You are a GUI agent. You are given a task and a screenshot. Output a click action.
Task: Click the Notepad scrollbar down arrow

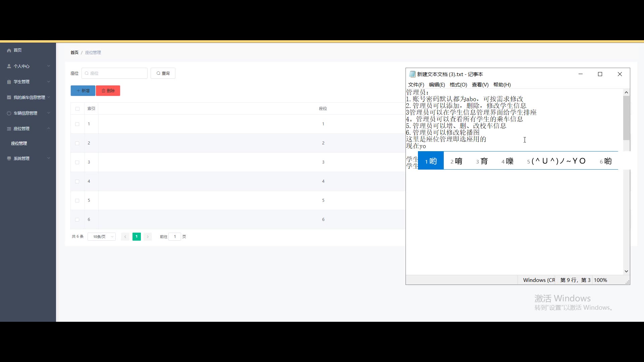[626, 271]
